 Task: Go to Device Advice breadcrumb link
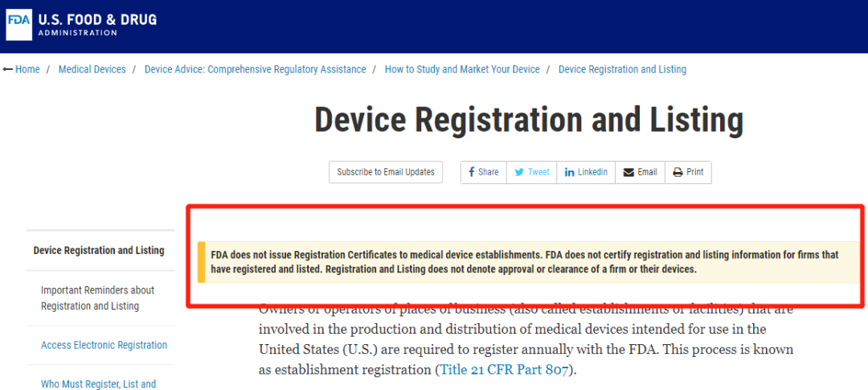click(x=255, y=69)
